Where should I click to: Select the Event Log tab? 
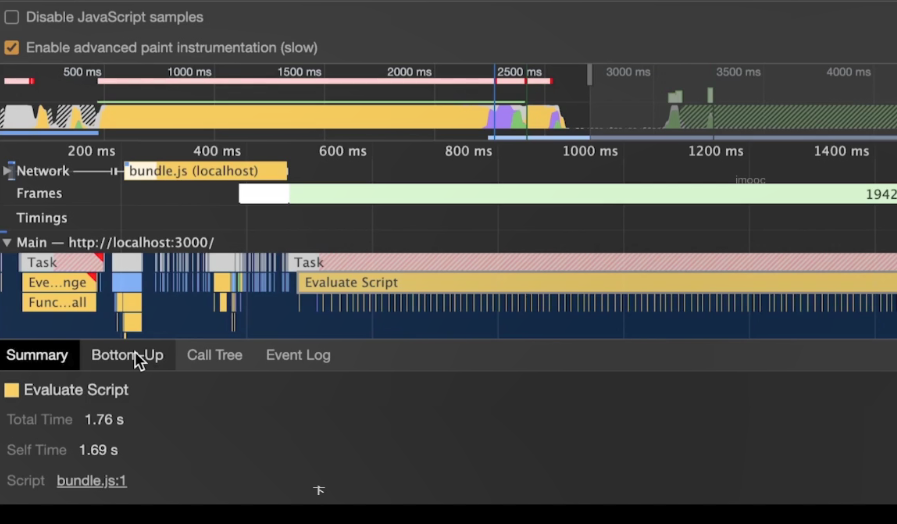[x=298, y=355]
